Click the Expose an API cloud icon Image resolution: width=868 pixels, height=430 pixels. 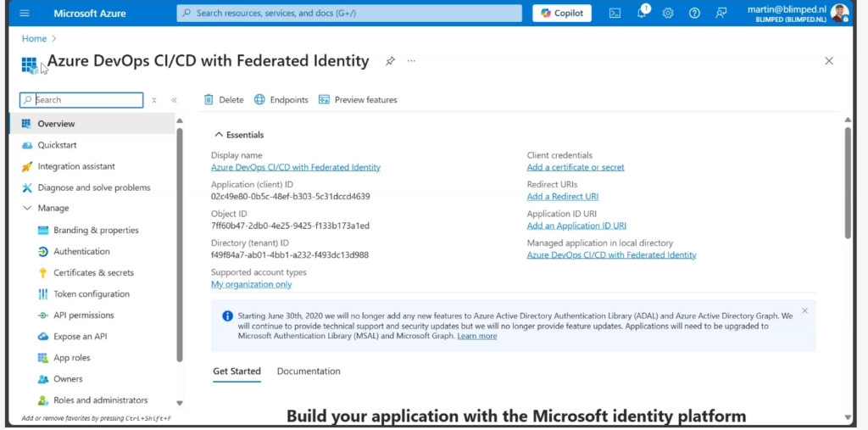tap(42, 337)
